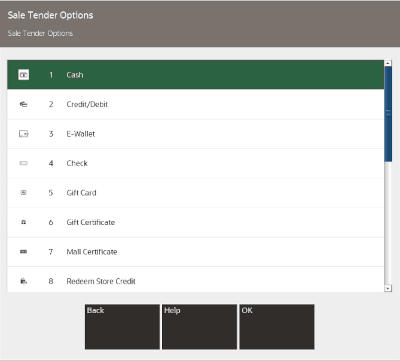This screenshot has width=400, height=361.
Task: Pick the E-Wallet tender label
Action: [x=81, y=134]
